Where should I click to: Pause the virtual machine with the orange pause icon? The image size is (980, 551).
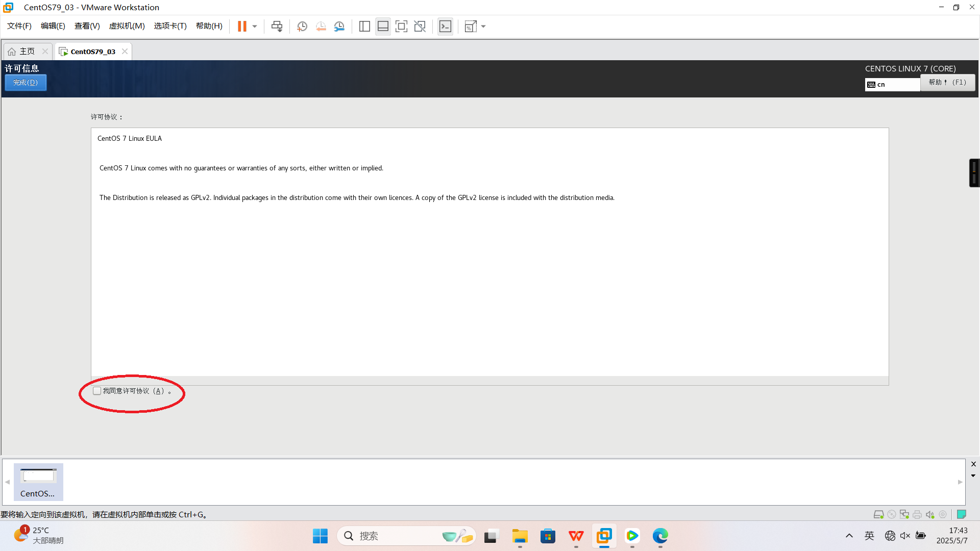(x=242, y=27)
